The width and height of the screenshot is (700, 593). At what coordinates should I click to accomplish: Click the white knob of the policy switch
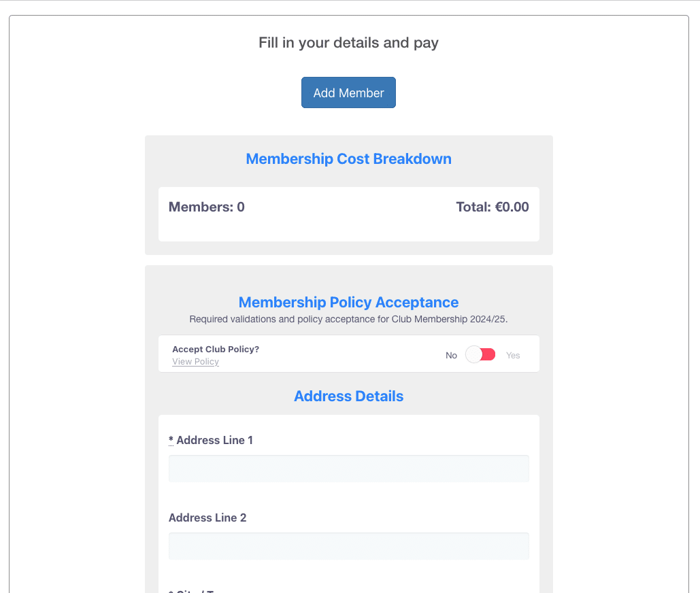point(473,355)
